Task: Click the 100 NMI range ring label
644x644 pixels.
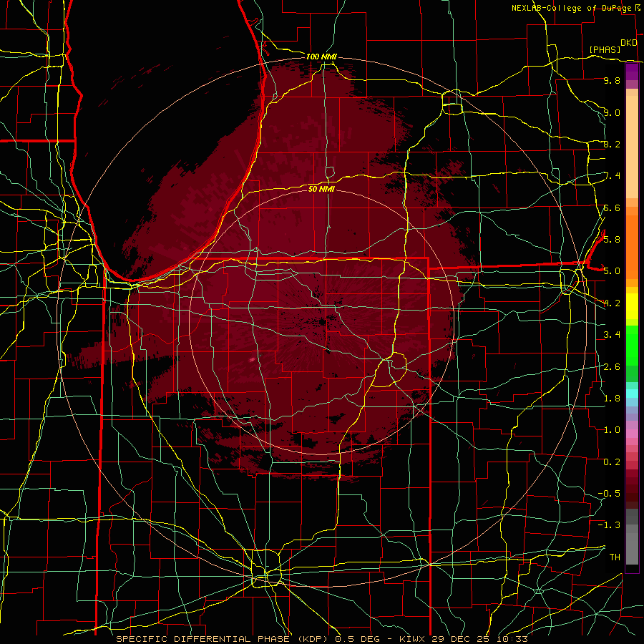Action: pyautogui.click(x=321, y=57)
